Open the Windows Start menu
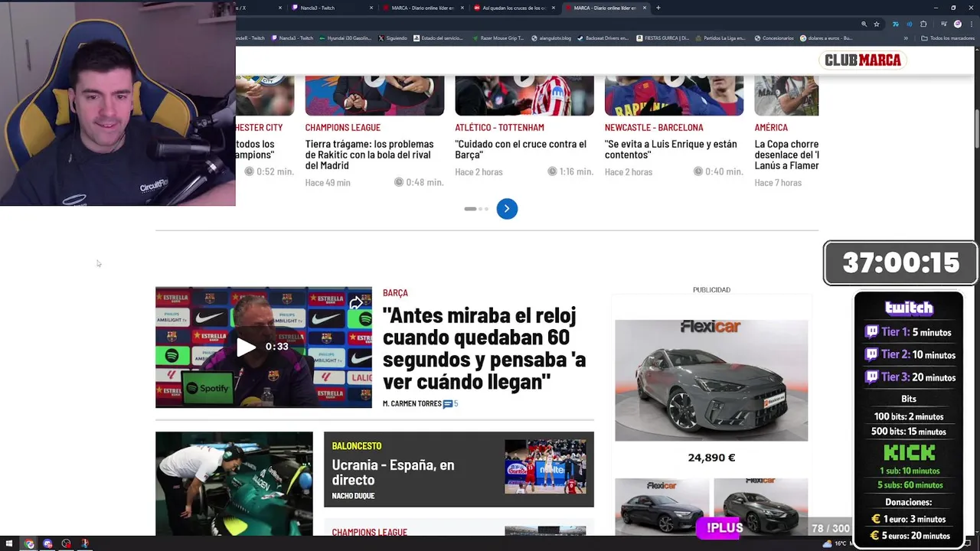This screenshot has height=551, width=980. [10, 544]
